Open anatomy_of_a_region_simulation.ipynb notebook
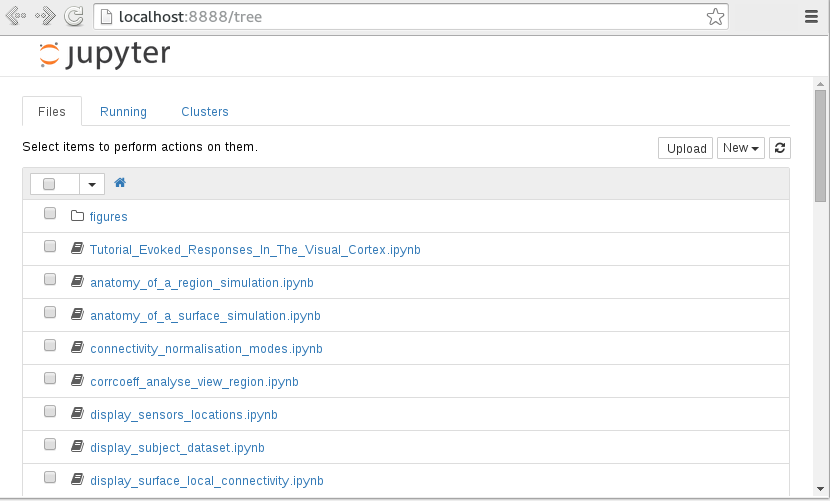 coord(202,283)
